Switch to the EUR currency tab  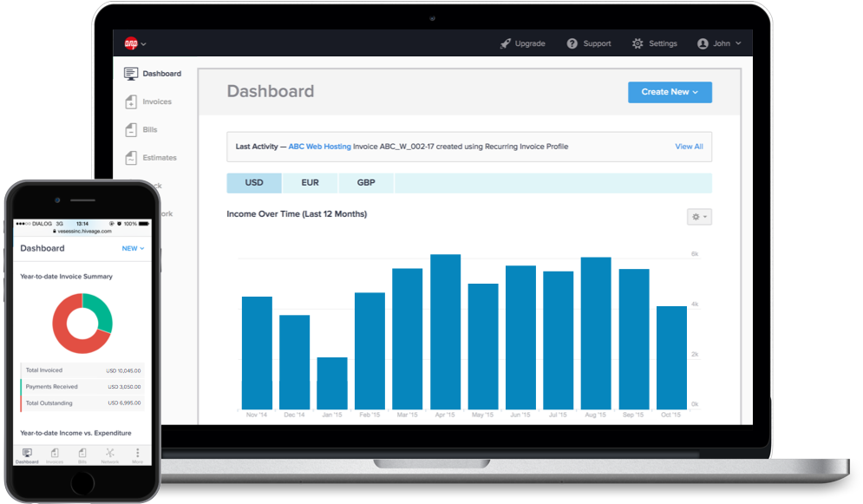coord(310,183)
